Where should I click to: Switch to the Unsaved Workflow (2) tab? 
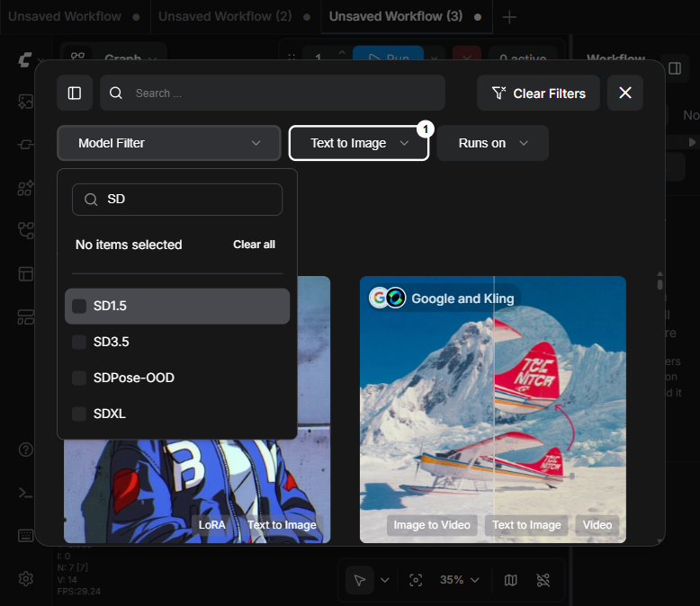pyautogui.click(x=235, y=16)
